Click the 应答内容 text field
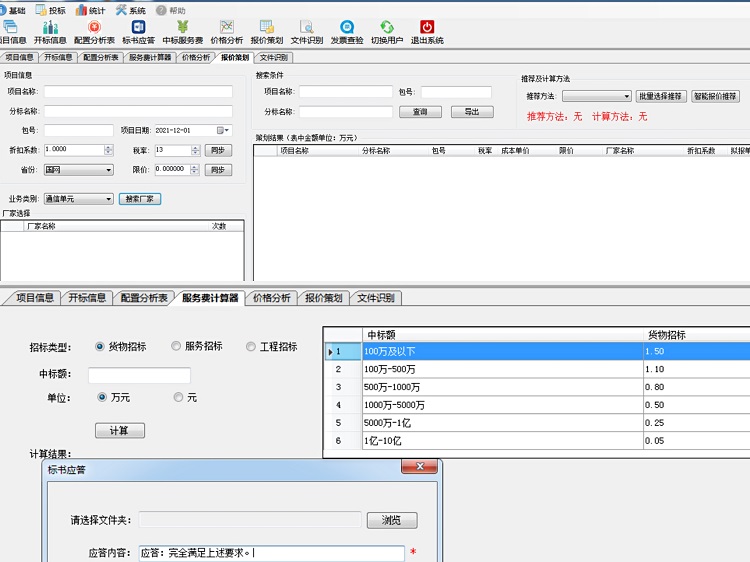Screen dimensions: 750x562 pos(271,553)
